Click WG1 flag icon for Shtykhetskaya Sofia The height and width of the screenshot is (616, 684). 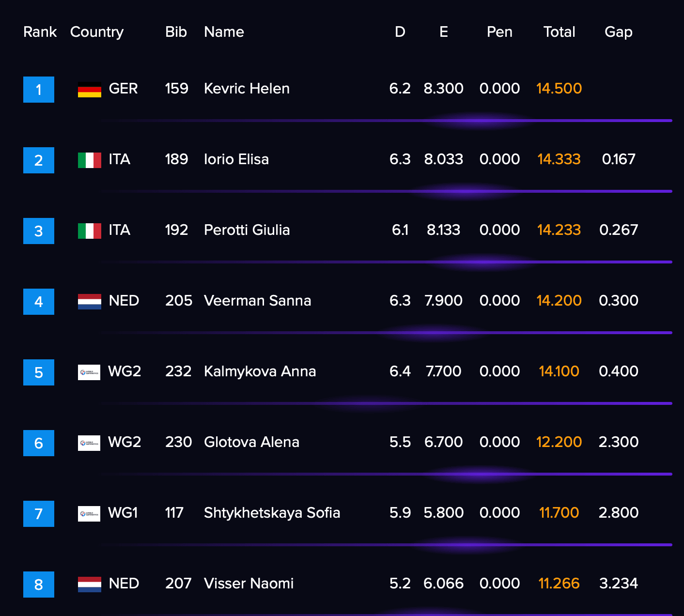click(89, 514)
